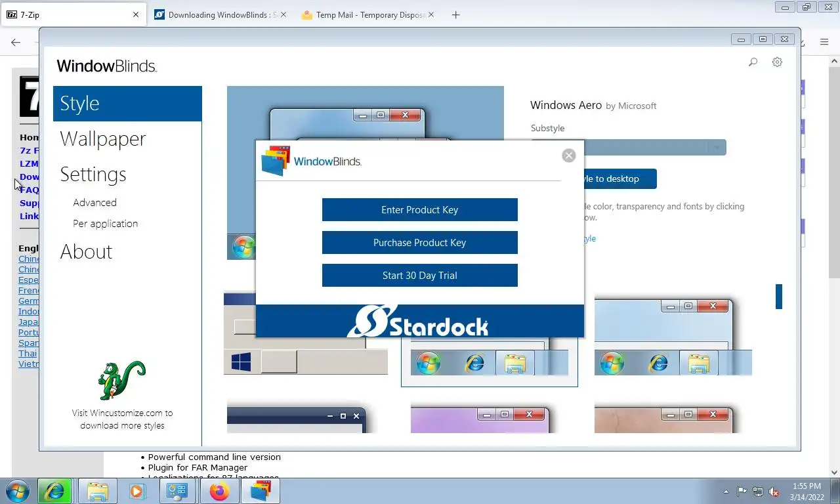840x504 pixels.
Task: Close the 7-Zip browser tab
Action: (x=136, y=14)
